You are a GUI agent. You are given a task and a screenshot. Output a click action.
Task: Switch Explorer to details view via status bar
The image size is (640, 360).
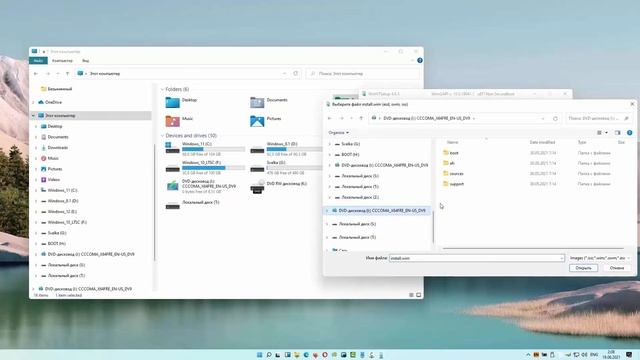click(x=411, y=295)
